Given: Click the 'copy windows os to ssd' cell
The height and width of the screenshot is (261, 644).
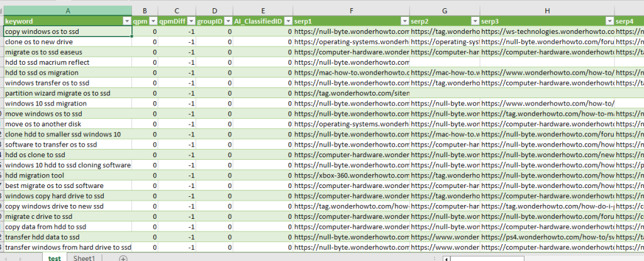Looking at the screenshot, I should [x=68, y=31].
